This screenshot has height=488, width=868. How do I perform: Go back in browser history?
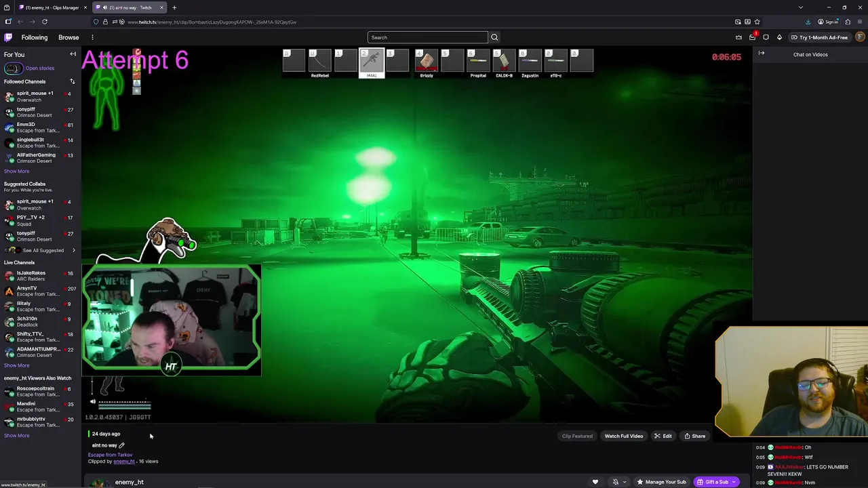20,22
